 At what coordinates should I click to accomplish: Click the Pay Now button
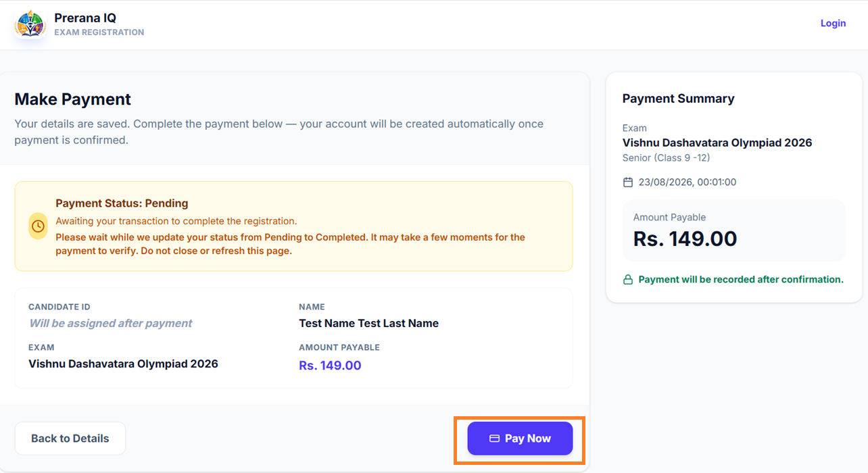(520, 439)
